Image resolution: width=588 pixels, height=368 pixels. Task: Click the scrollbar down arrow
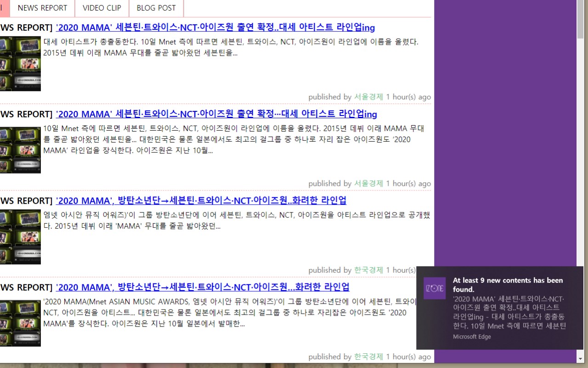[x=580, y=358]
